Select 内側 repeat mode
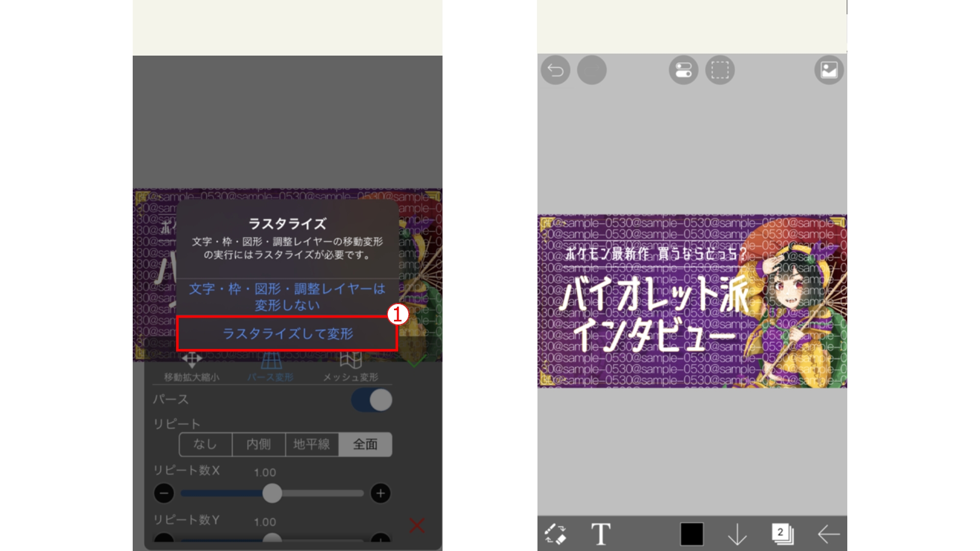 pos(259,444)
